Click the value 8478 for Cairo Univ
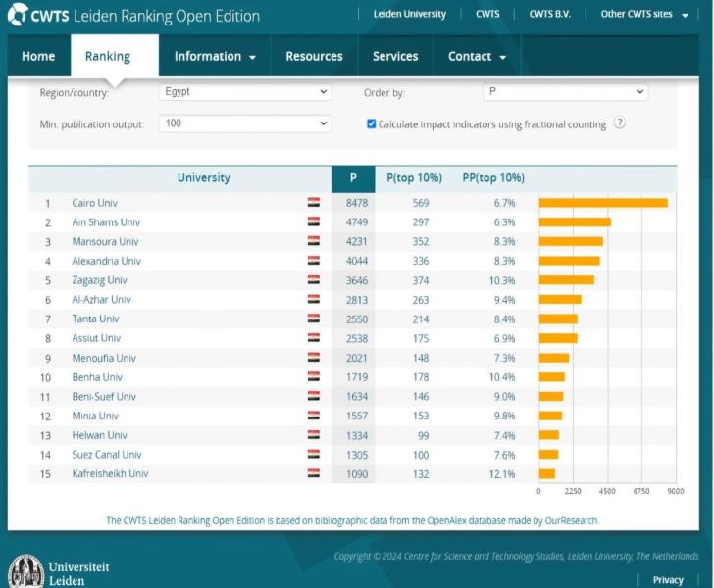This screenshot has height=588, width=714. (357, 203)
